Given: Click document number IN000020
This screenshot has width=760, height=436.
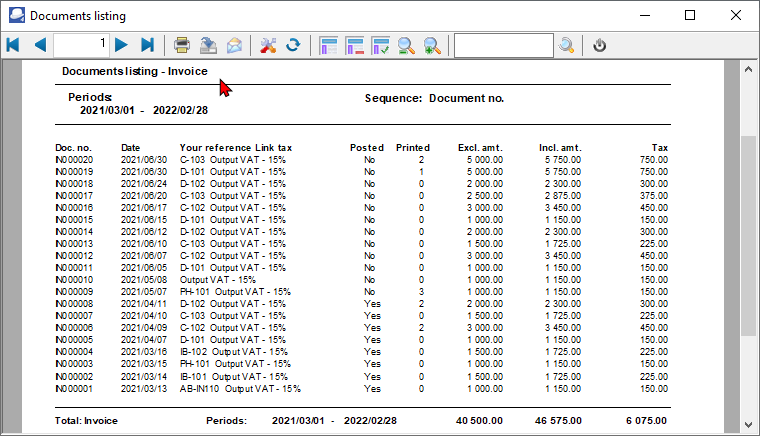Looking at the screenshot, I should coord(74,160).
